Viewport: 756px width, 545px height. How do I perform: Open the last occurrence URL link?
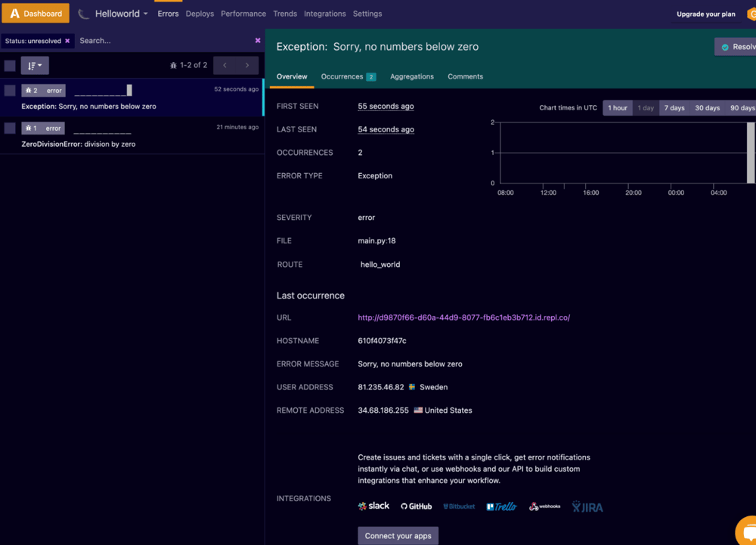(463, 317)
